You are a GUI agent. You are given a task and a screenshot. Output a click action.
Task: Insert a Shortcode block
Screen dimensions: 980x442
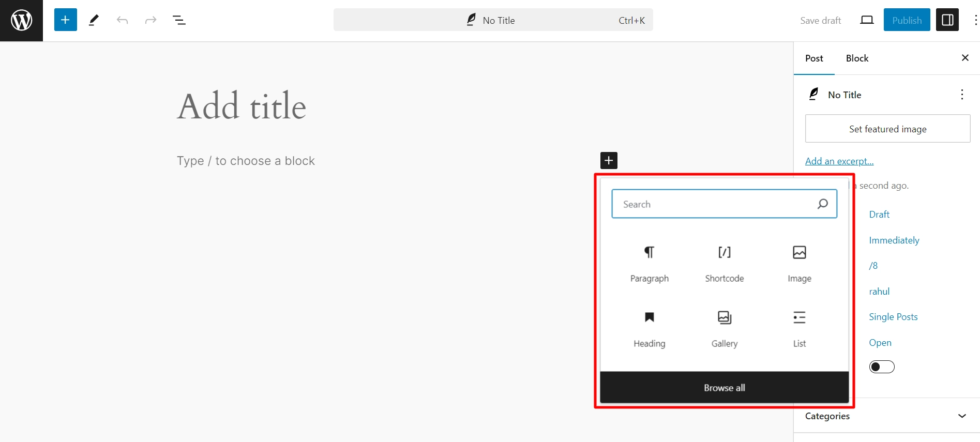coord(725,264)
